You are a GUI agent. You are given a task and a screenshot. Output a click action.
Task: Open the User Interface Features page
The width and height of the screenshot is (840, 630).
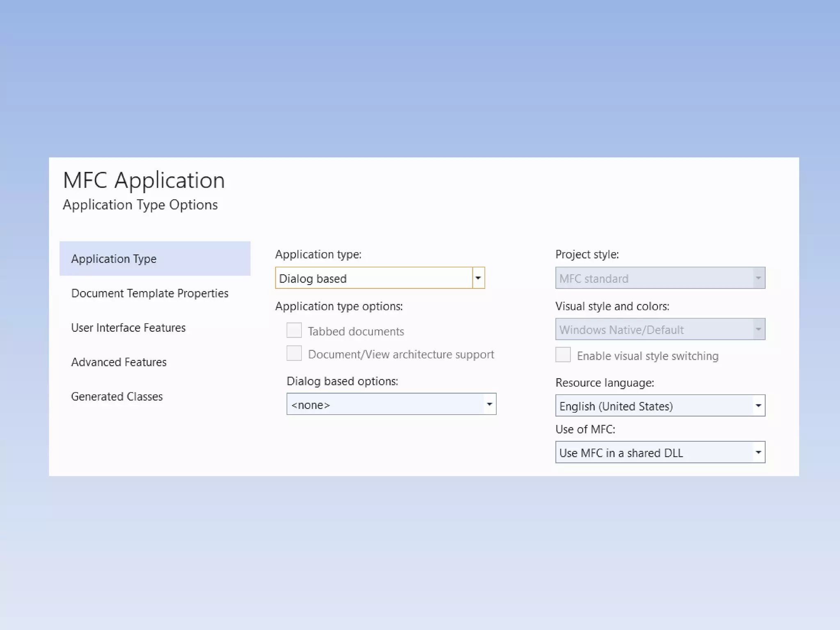pos(128,328)
